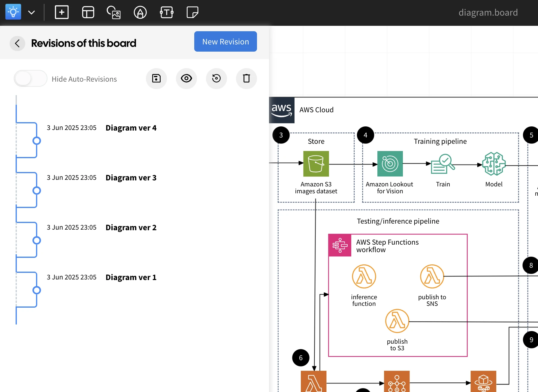Select the circled A icon tool
The image size is (538, 392).
click(x=140, y=12)
